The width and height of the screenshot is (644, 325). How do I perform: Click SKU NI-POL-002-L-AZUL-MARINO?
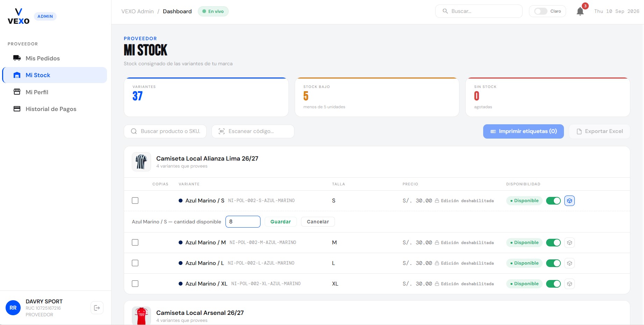(261, 263)
